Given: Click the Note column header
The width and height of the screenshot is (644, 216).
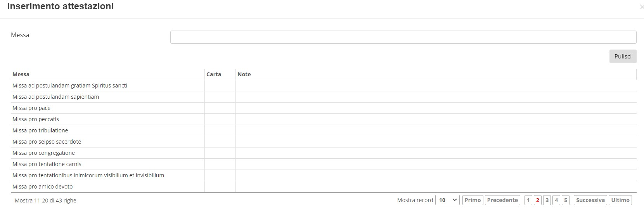Looking at the screenshot, I should click(244, 74).
